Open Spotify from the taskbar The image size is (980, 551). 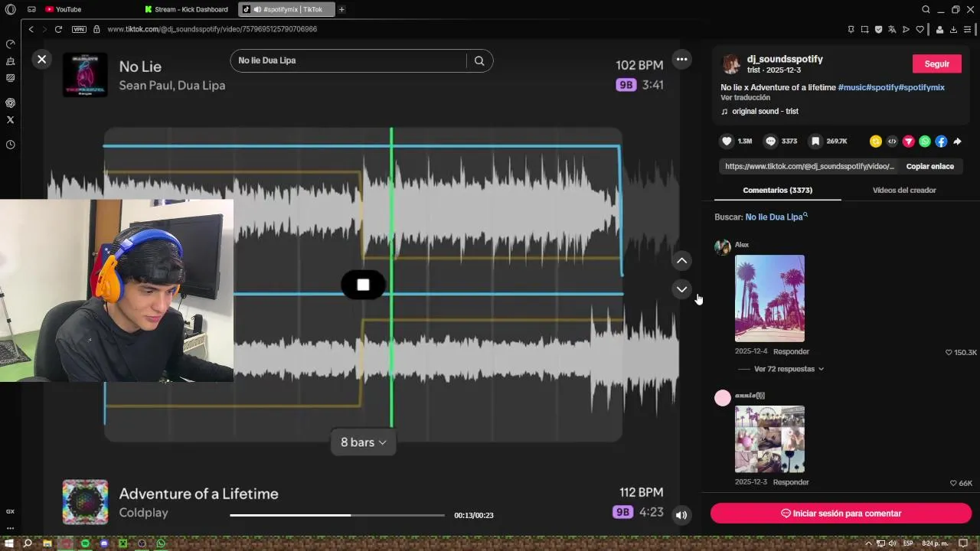click(85, 543)
